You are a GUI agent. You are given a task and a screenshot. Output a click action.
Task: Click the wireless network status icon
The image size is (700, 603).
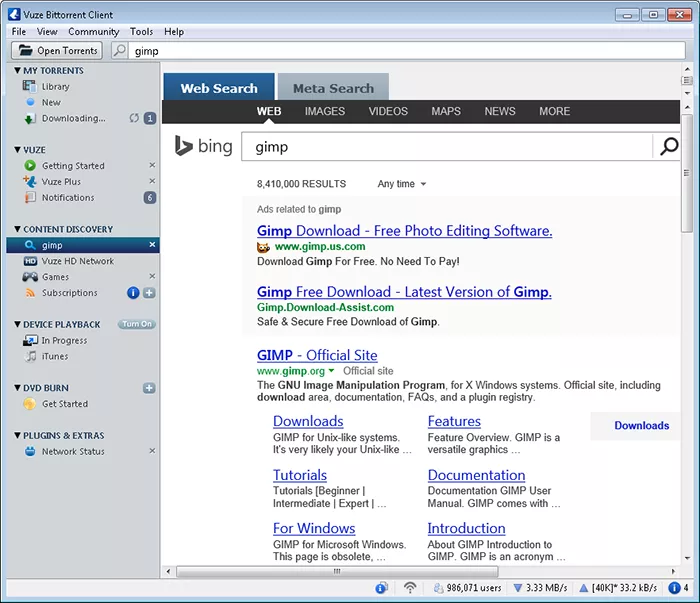tap(410, 588)
